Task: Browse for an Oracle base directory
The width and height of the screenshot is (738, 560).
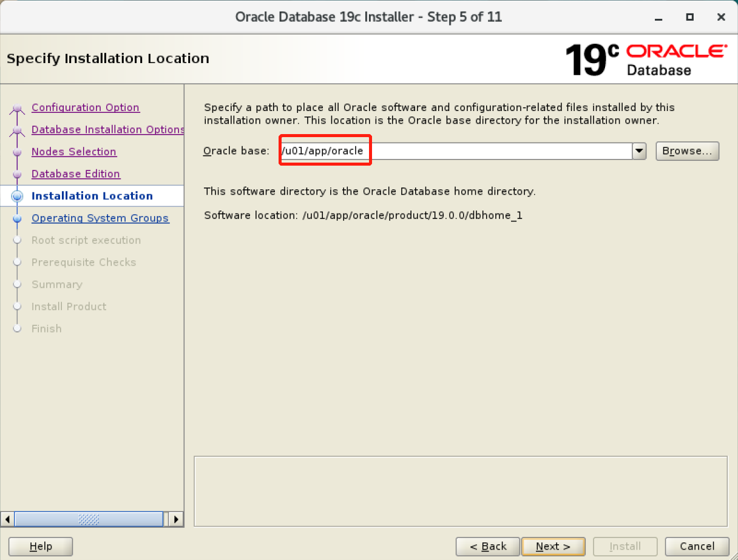Action: (x=687, y=151)
